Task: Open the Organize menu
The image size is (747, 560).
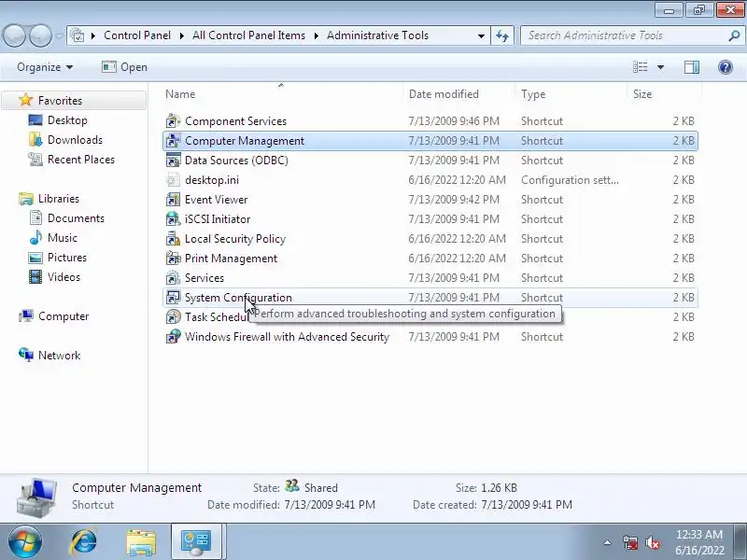Action: click(x=45, y=67)
